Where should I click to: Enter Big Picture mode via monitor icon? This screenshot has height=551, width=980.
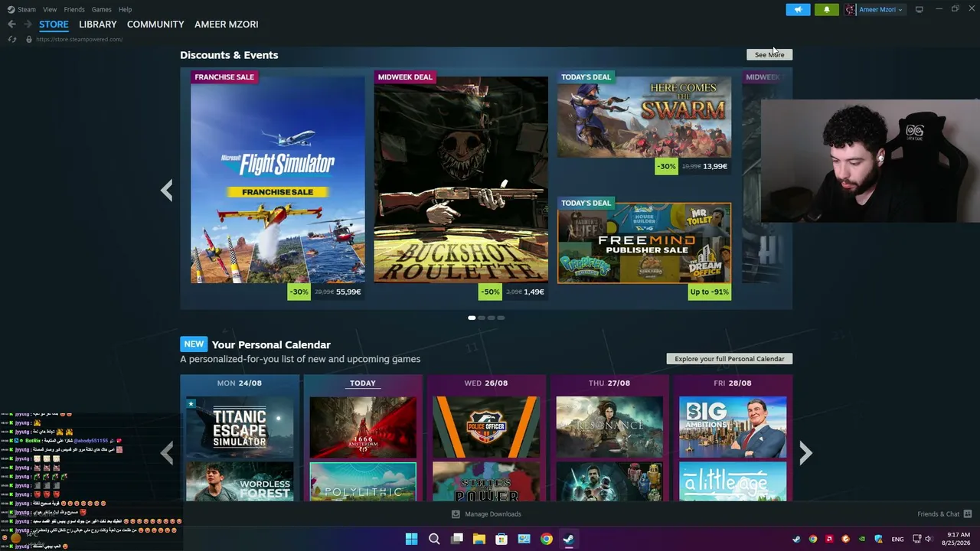919,9
